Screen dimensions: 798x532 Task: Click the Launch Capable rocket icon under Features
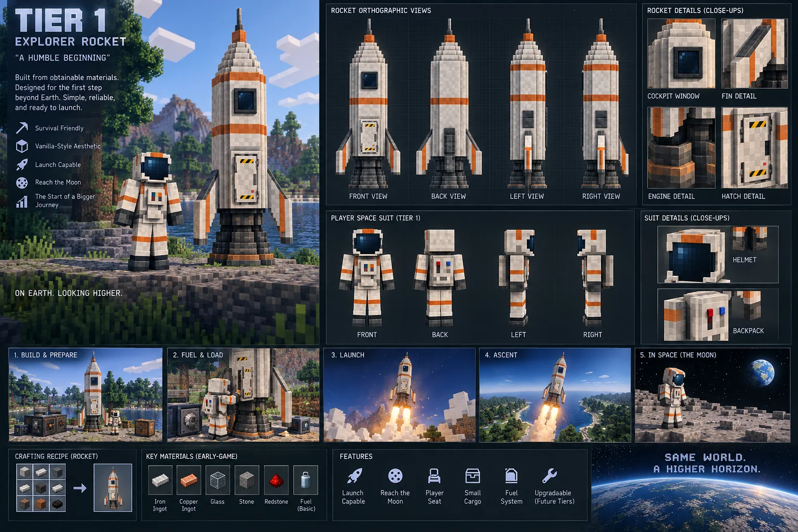(354, 475)
